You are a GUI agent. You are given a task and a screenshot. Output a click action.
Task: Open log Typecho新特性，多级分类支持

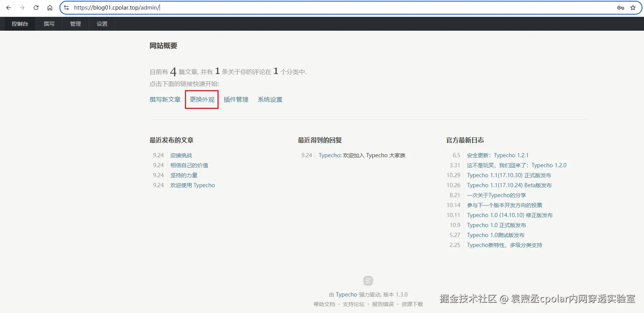(x=504, y=245)
